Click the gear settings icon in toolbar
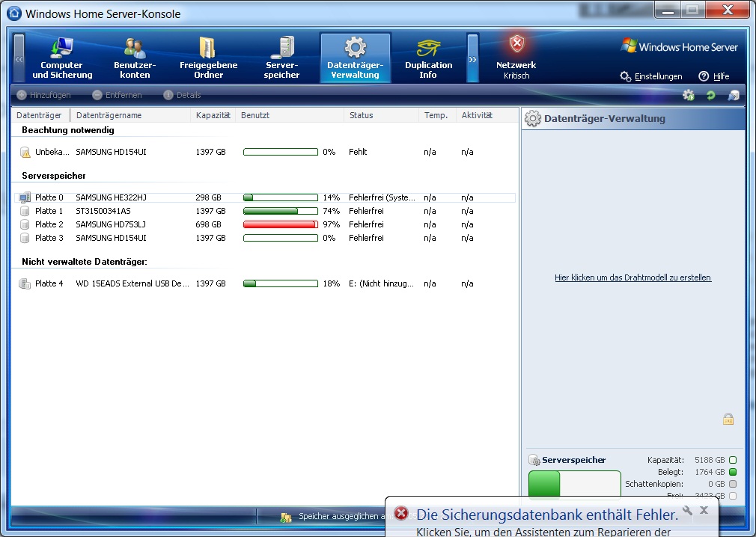 [689, 96]
